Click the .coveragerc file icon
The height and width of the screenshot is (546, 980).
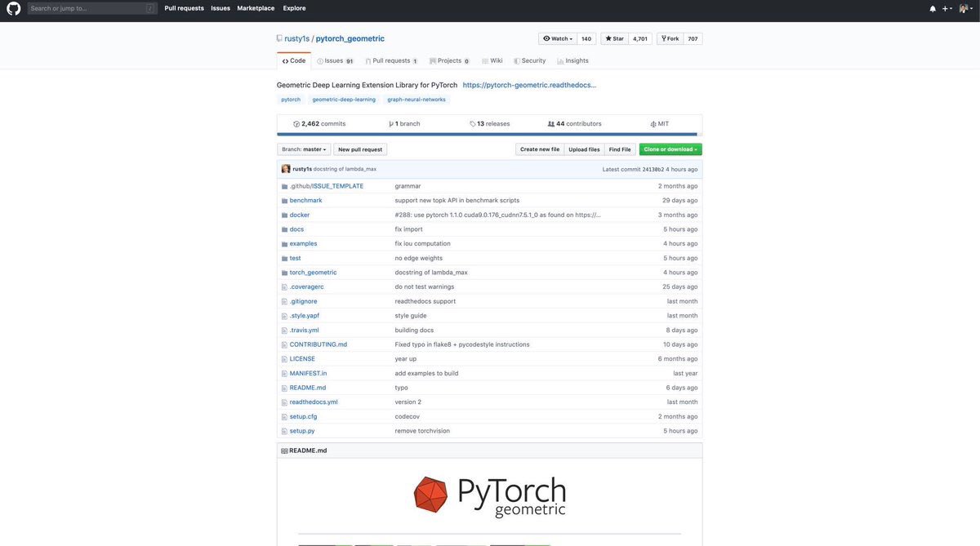pos(284,287)
